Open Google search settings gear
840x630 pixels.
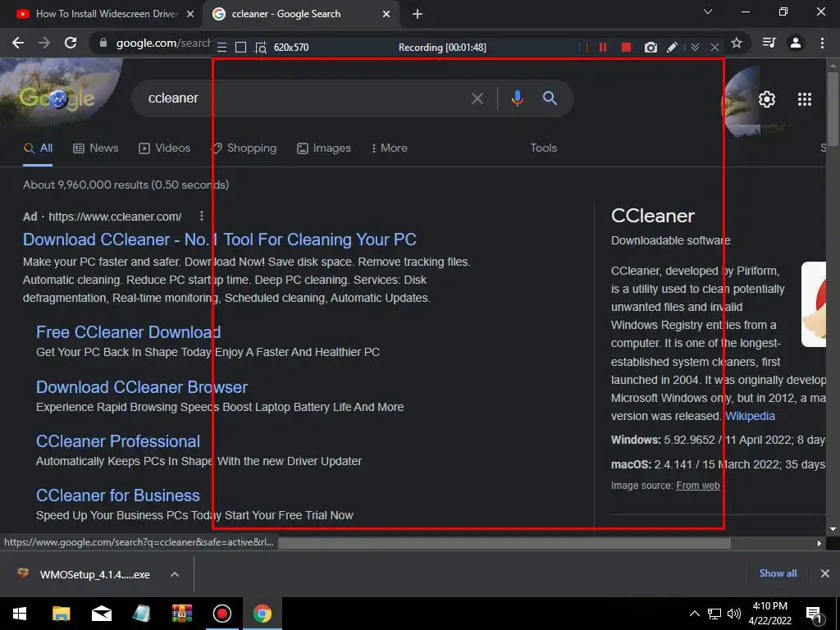[x=767, y=99]
